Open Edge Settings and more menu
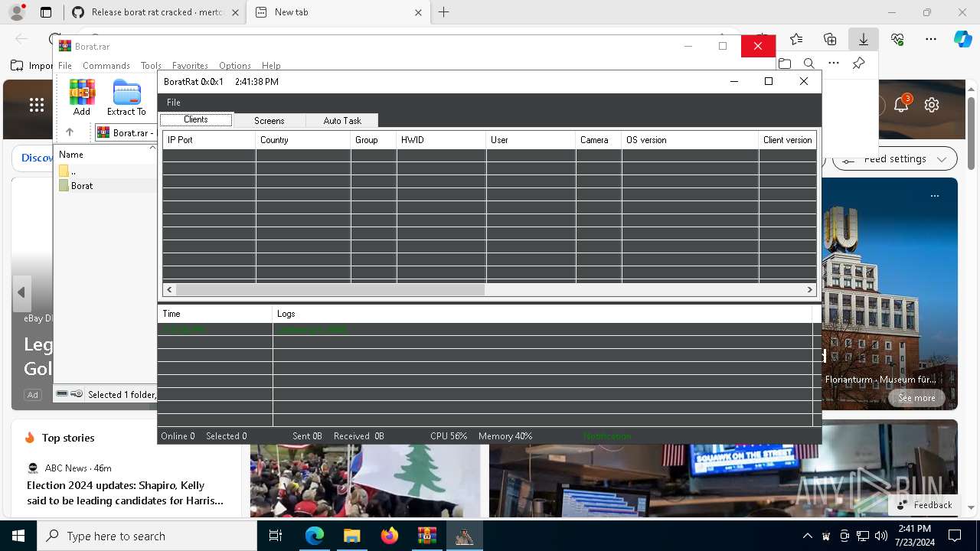The width and height of the screenshot is (980, 551). 931,39
